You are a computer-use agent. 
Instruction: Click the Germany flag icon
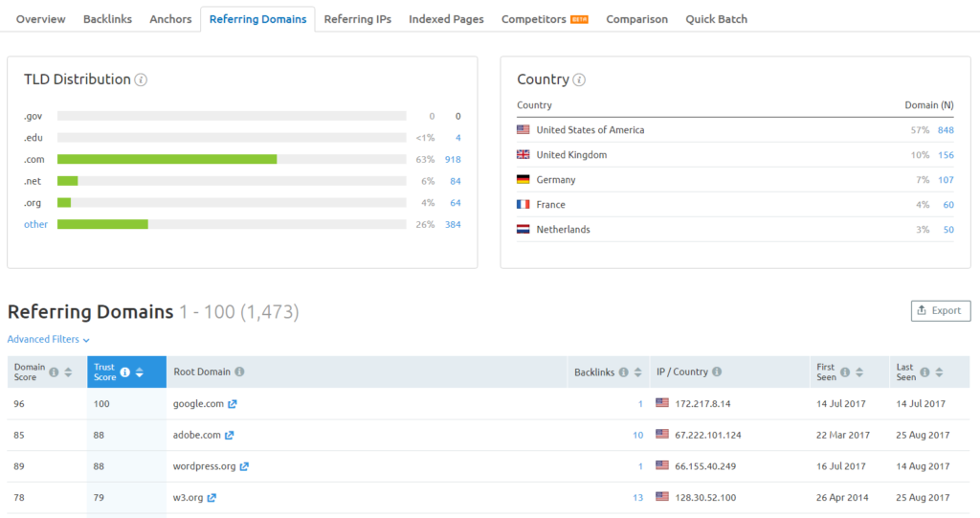(x=523, y=180)
